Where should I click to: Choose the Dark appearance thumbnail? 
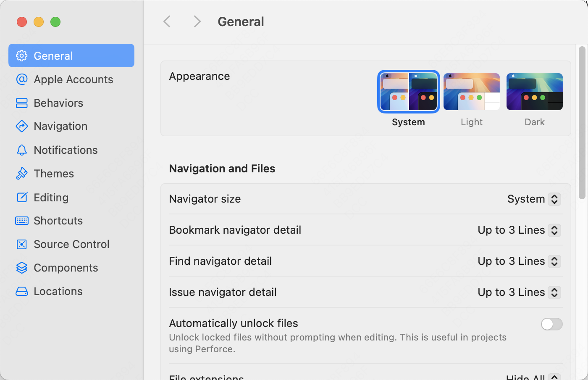(x=535, y=92)
